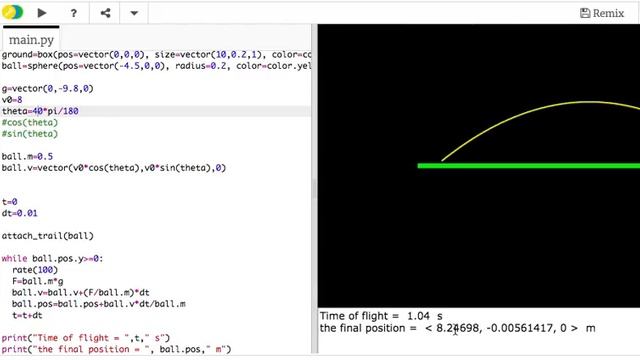Click the comment '#sin(theta)'
Screen dimensions: 640x360
point(30,134)
